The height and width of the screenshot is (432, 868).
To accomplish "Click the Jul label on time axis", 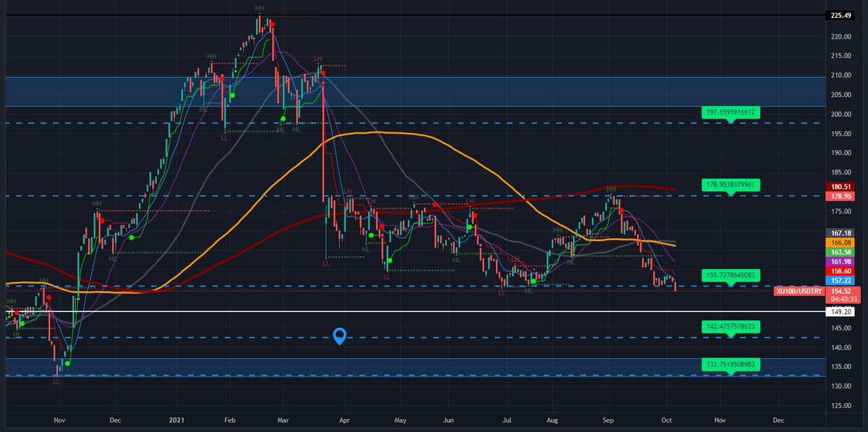I will 508,419.
